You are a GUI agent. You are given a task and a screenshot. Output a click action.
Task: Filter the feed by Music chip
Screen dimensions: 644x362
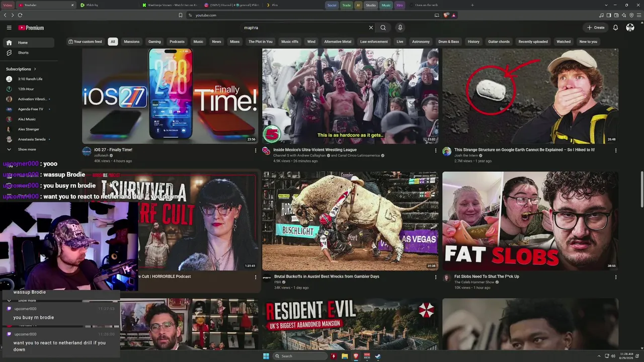199,42
